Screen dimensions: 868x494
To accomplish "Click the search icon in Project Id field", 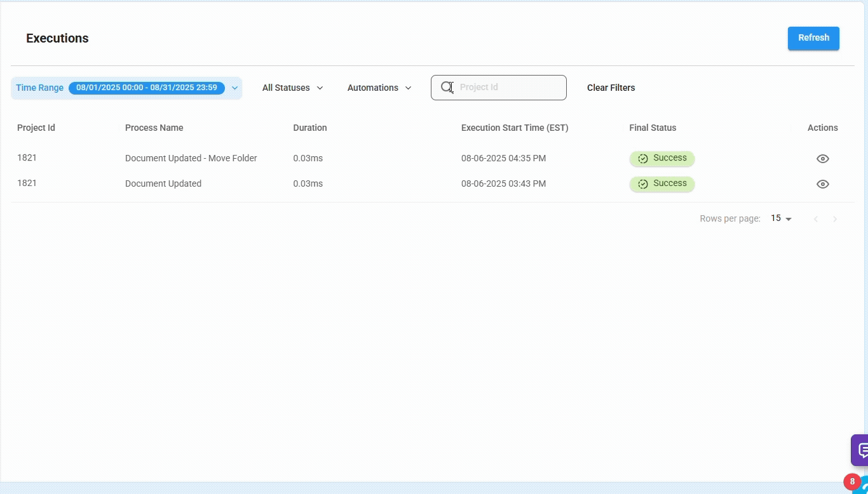I will pyautogui.click(x=447, y=87).
